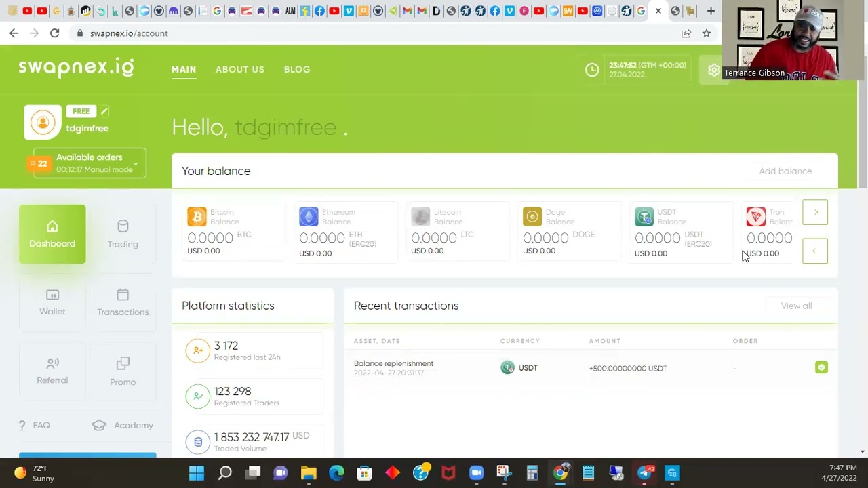
Task: Click the +500.00000000 USDT amount
Action: 628,368
